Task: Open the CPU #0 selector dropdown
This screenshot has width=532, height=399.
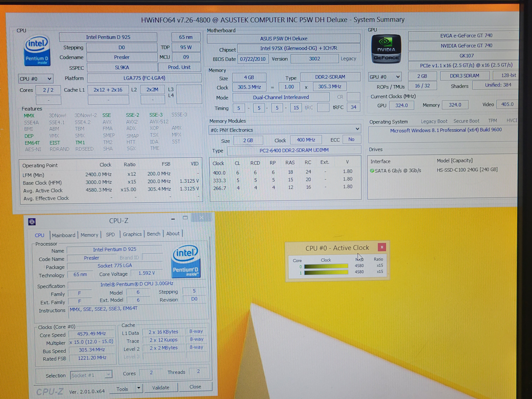Action: 36,79
